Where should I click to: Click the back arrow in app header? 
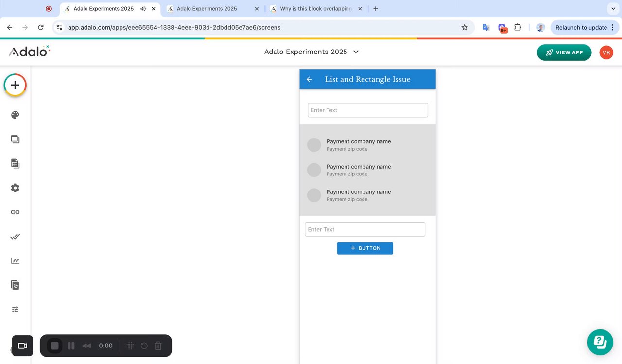310,79
